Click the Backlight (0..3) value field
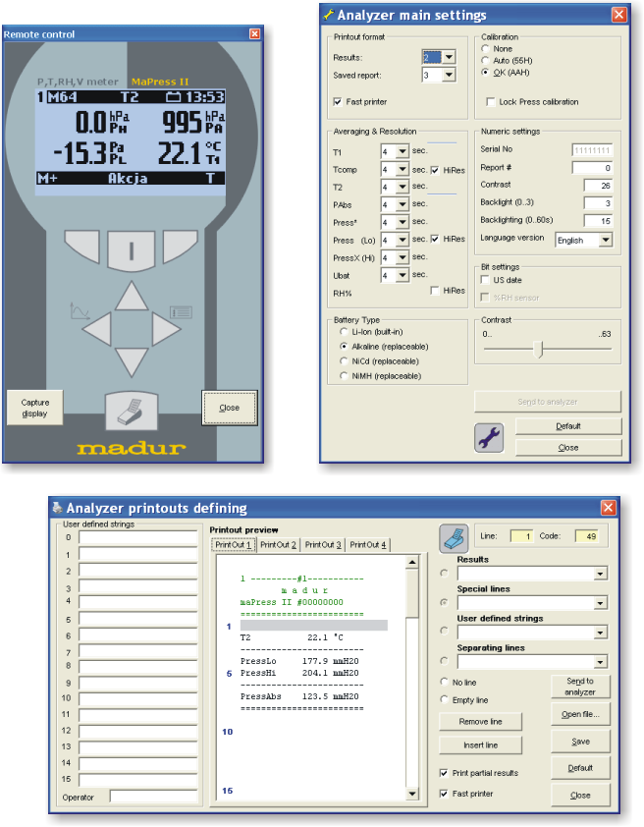Viewport: 644px width, 827px height. coord(598,203)
